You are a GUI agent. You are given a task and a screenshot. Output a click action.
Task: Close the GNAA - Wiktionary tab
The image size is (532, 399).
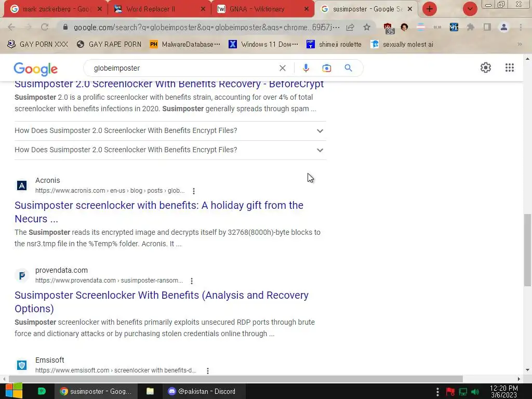click(x=307, y=9)
